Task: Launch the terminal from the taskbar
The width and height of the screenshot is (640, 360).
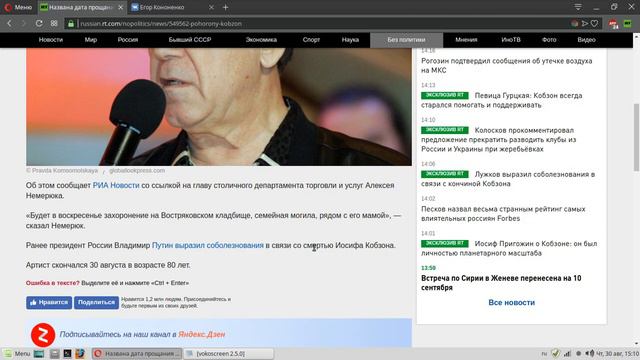Action: [67, 353]
